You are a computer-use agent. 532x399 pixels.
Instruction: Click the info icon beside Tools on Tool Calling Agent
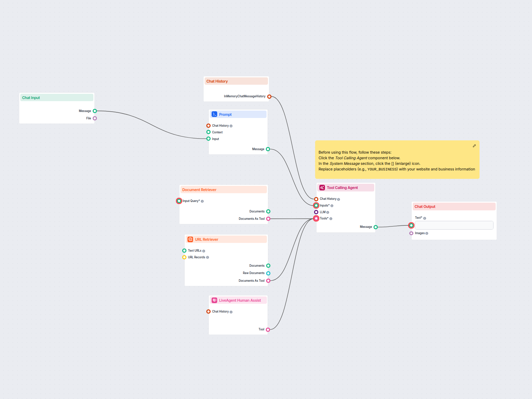331,218
